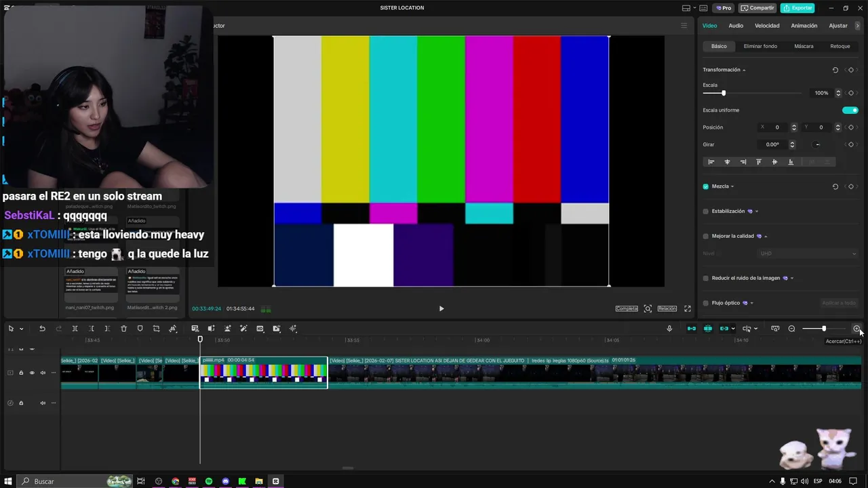Click the align left icon

pyautogui.click(x=711, y=162)
